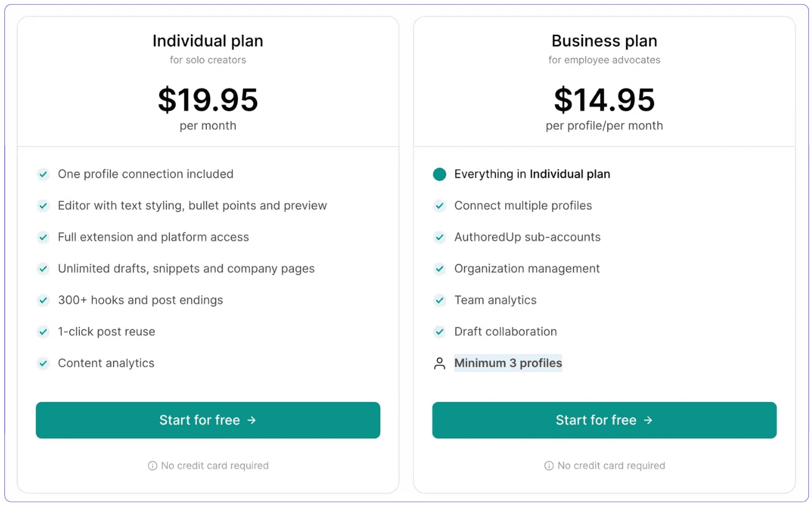Select the highlighted Minimum 3 profiles text
Viewport: 812px width, 506px height.
(x=508, y=363)
